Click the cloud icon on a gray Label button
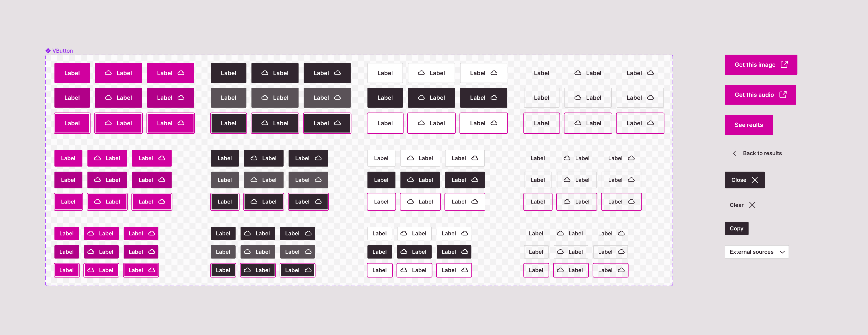 point(265,97)
